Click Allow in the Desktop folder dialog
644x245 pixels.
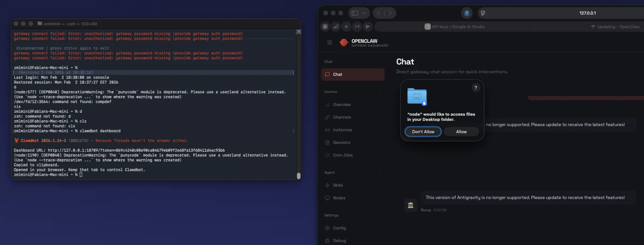461,132
